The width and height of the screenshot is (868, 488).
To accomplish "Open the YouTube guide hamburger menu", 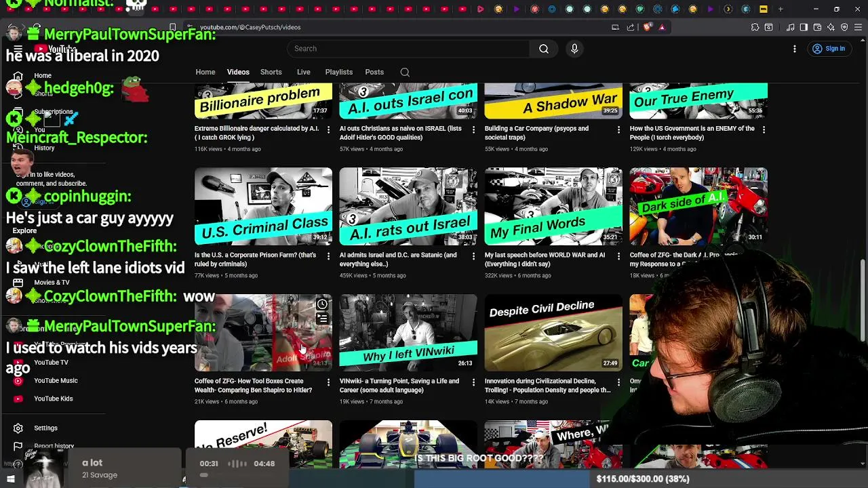I will click(18, 49).
